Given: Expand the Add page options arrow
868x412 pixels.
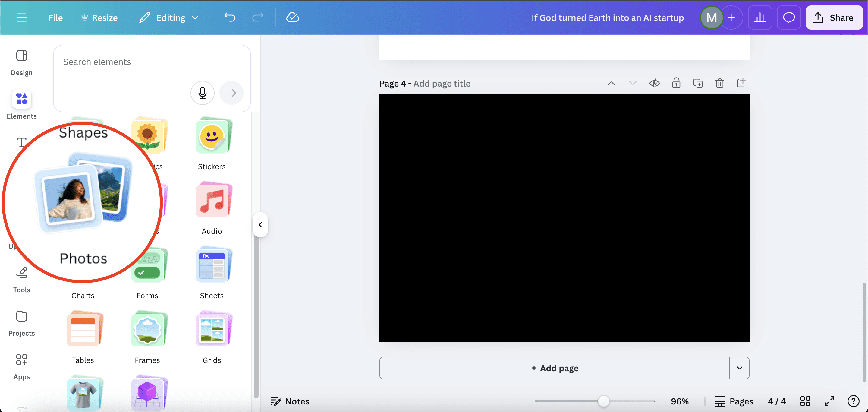Looking at the screenshot, I should pyautogui.click(x=739, y=368).
